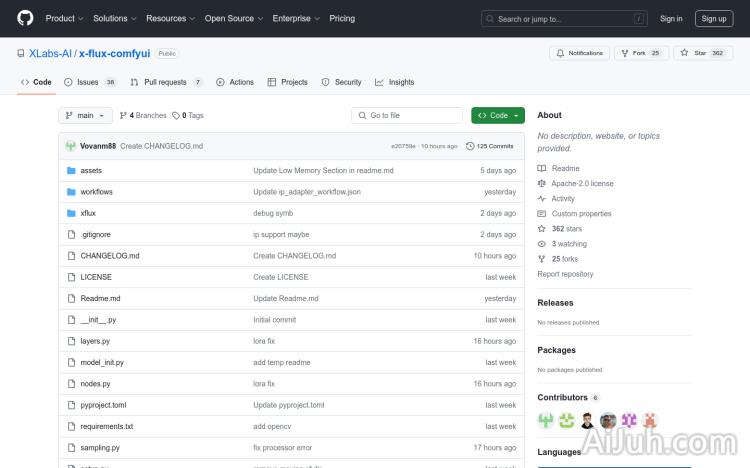750x468 pixels.
Task: Click the Sign up button
Action: [714, 18]
